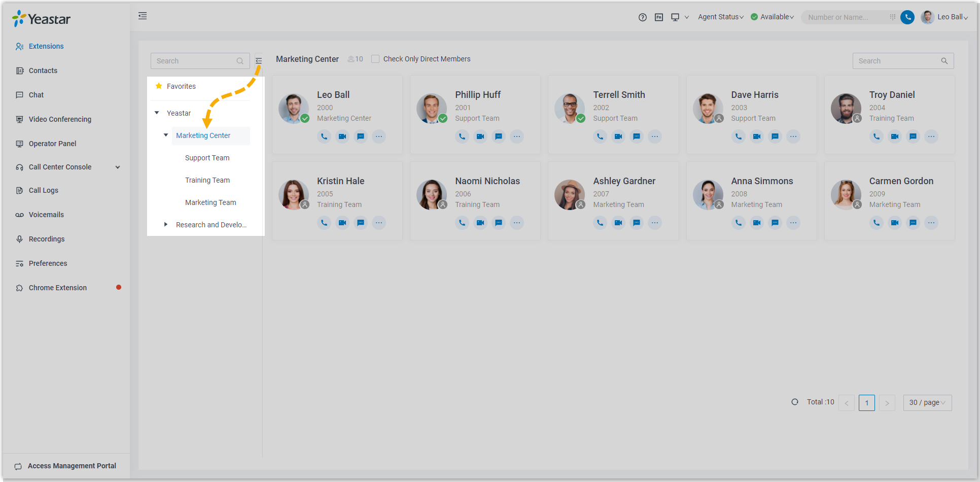Call Kristin Hale with phone icon

324,223
